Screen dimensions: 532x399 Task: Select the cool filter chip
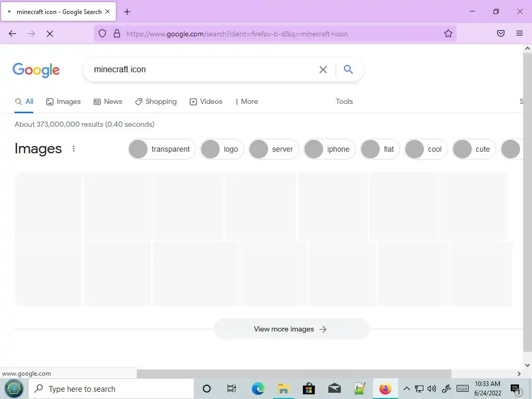[x=426, y=149]
